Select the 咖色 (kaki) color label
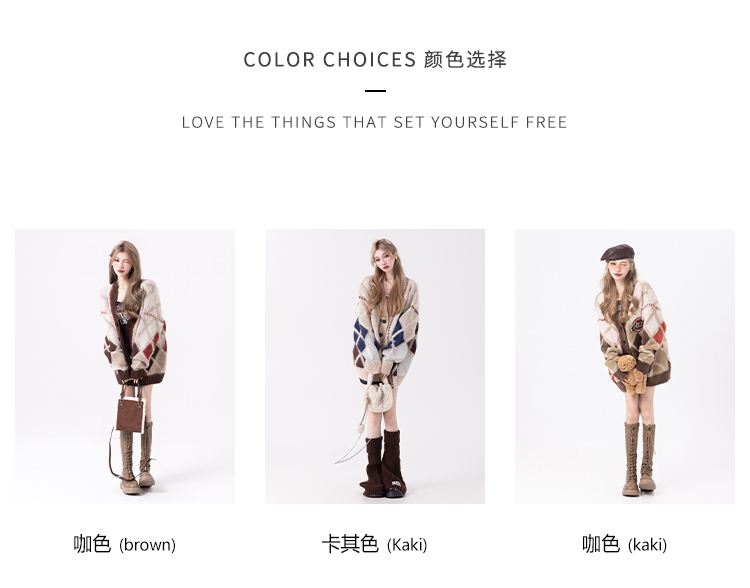 624,544
